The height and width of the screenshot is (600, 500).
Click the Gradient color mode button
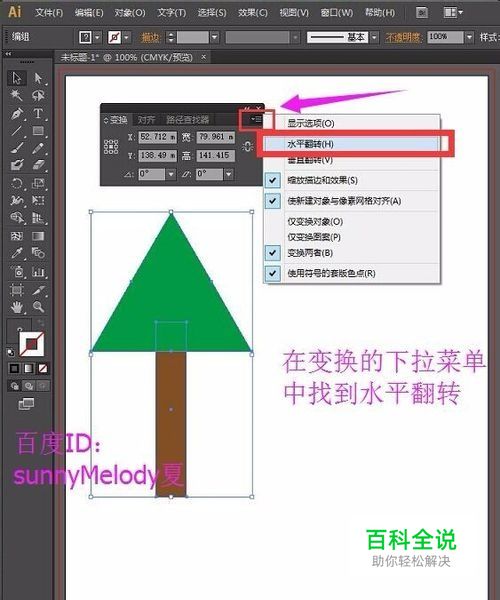point(29,368)
